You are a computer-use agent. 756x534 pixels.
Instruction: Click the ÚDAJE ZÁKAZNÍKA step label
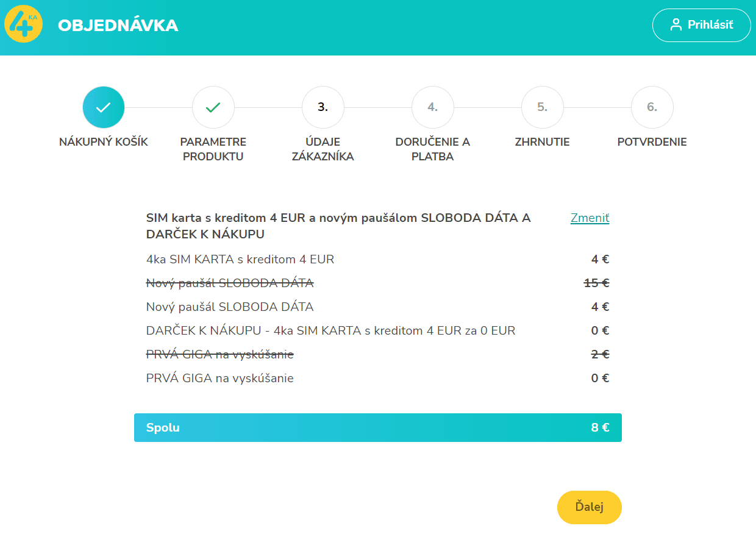(323, 149)
